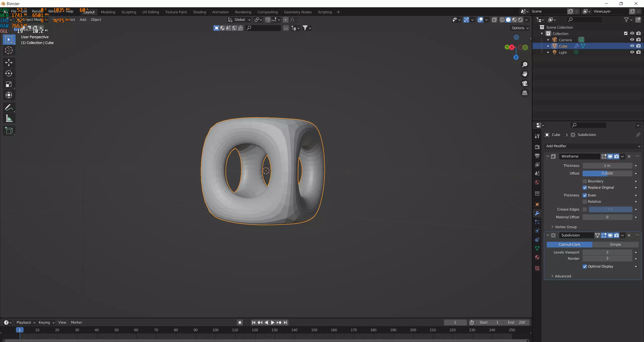This screenshot has width=644, height=342.
Task: Open the Object Data mesh properties tab
Action: coord(537,249)
